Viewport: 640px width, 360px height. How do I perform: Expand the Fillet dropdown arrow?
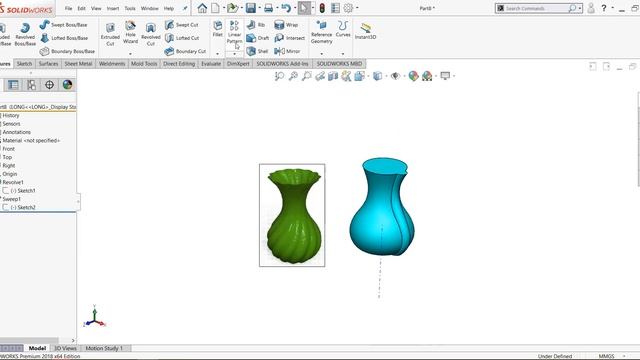(218, 54)
